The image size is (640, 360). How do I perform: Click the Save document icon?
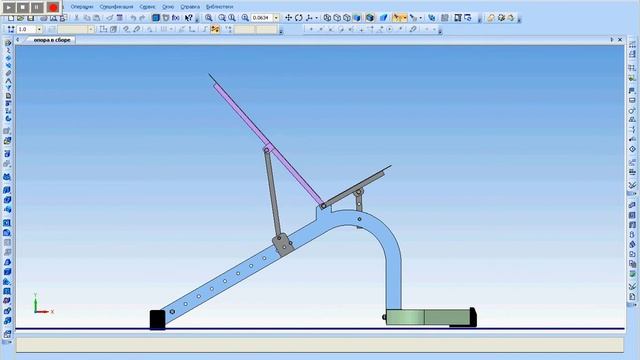30,18
